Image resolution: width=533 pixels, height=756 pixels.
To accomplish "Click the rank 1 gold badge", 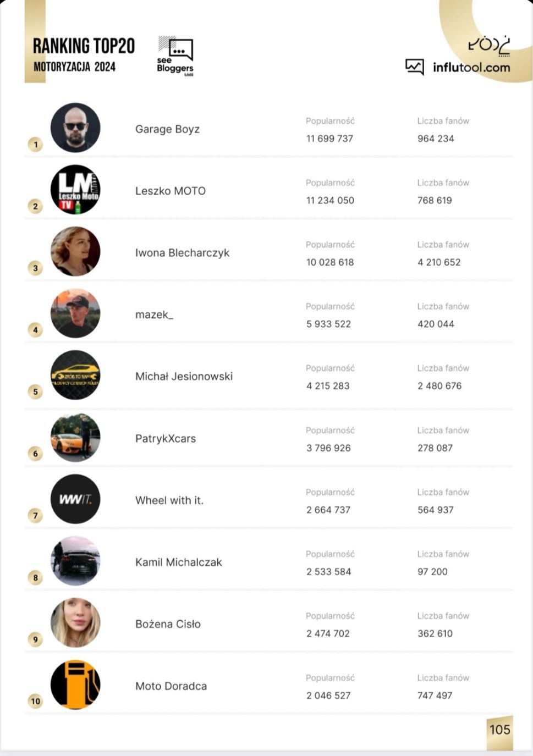I will pos(36,145).
